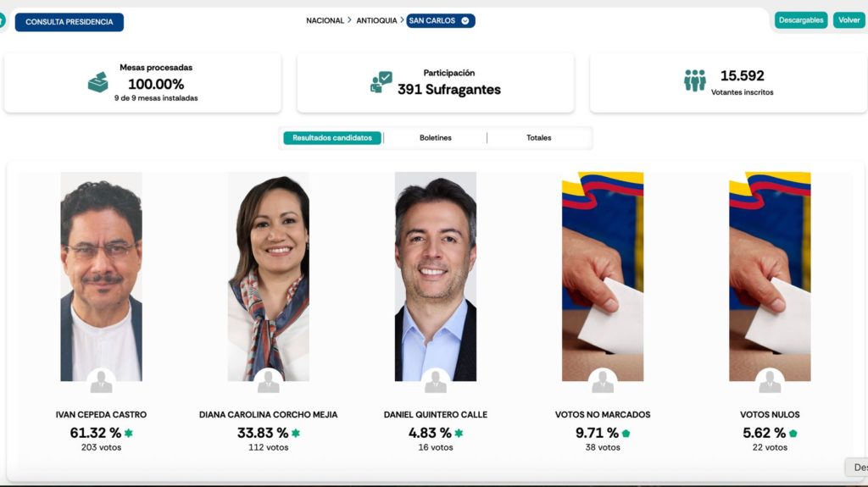
Task: Click the green pentagon marker beside 5.62 %
Action: tap(793, 434)
